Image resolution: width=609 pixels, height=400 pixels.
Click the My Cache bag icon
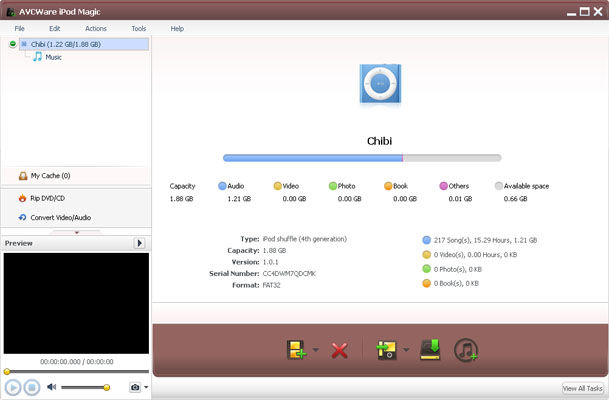tap(23, 176)
